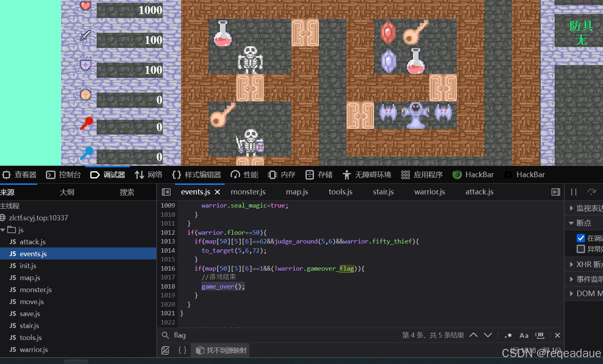
Task: Switch to the warrior.js editor tab
Action: click(430, 192)
